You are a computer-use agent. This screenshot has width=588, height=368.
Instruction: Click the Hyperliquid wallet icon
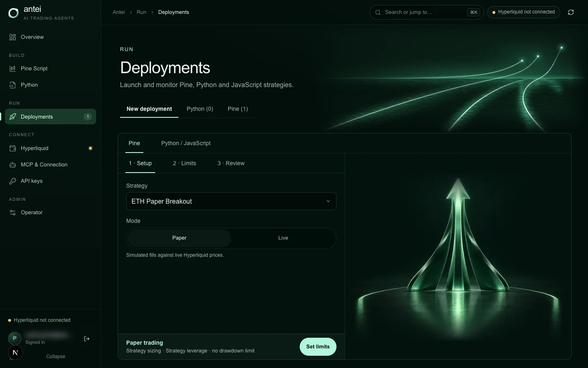13,148
